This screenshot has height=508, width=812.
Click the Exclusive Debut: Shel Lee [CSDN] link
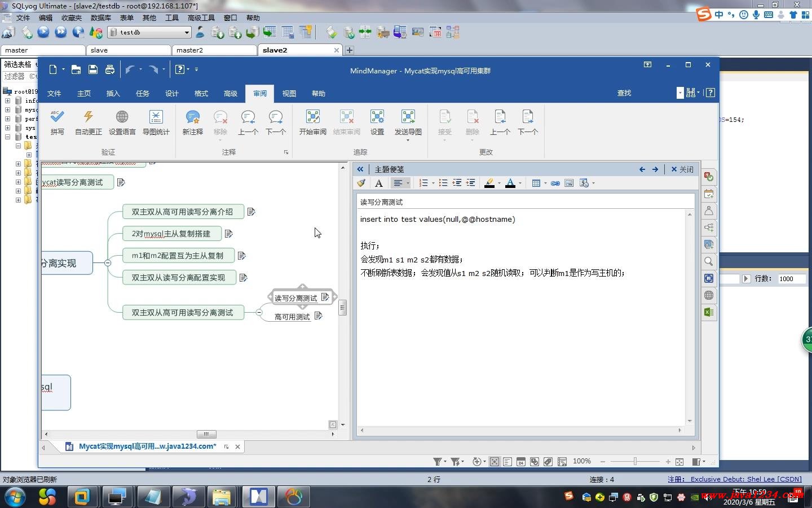(746, 479)
